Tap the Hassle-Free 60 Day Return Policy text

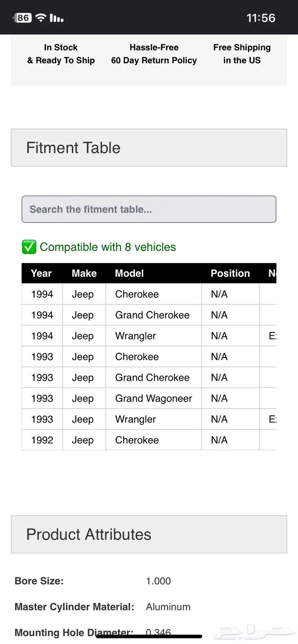point(154,54)
